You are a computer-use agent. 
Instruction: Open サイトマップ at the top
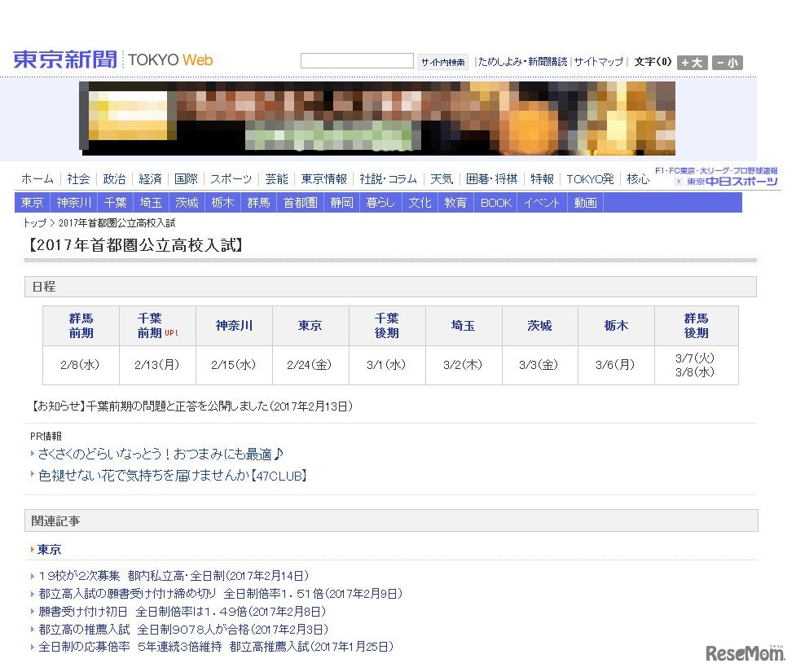coord(599,62)
